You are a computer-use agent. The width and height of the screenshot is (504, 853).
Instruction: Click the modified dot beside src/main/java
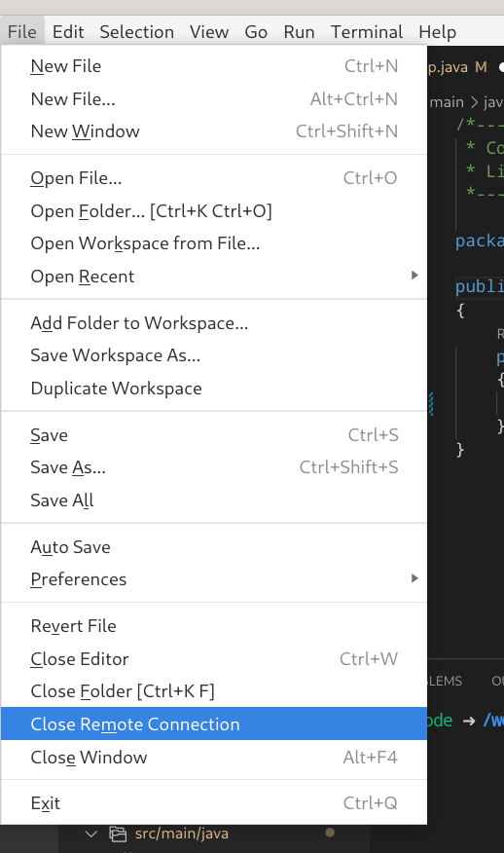click(330, 833)
